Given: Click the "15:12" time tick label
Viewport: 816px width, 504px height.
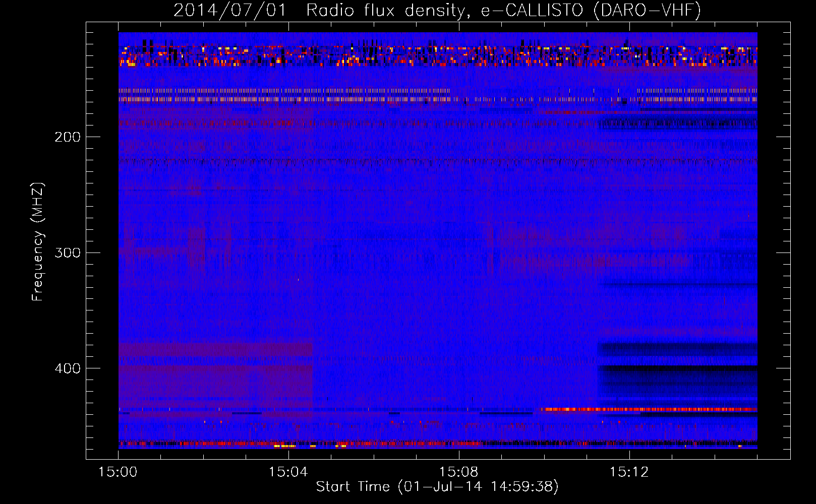Looking at the screenshot, I should coord(629,472).
